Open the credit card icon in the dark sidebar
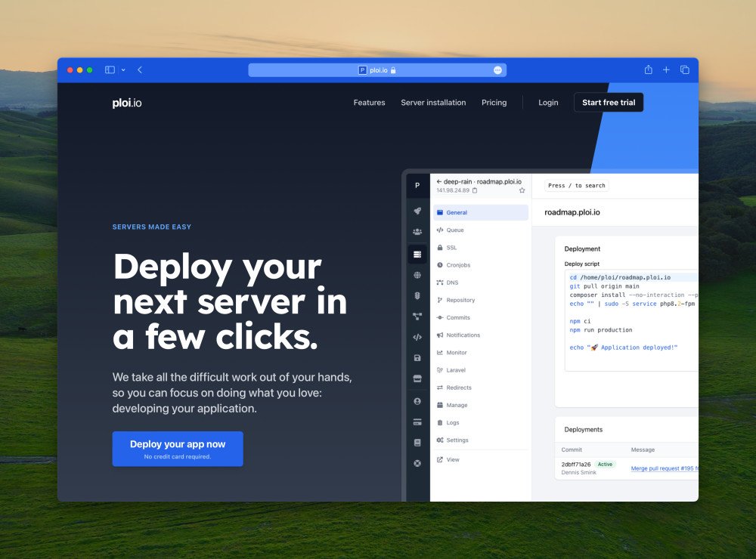 [417, 422]
